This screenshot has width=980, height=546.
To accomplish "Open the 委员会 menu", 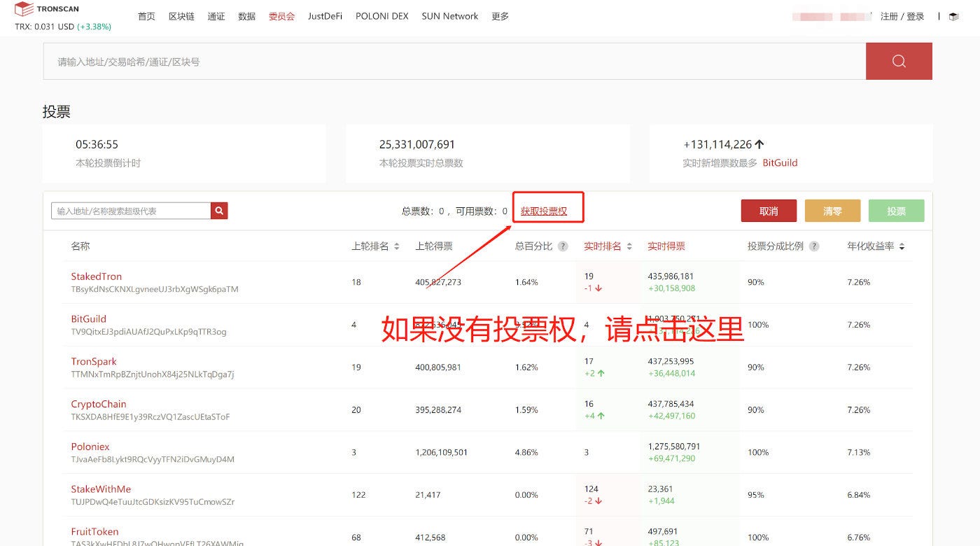I will click(x=281, y=16).
